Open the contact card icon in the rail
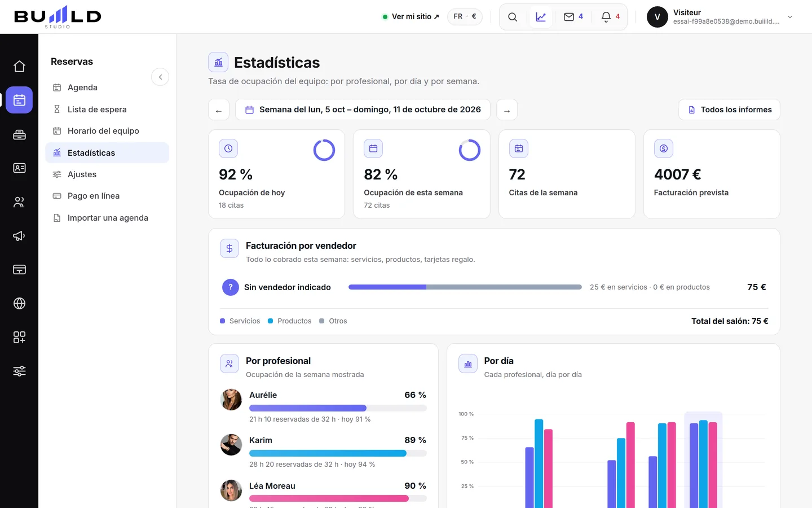This screenshot has width=812, height=508. click(19, 168)
